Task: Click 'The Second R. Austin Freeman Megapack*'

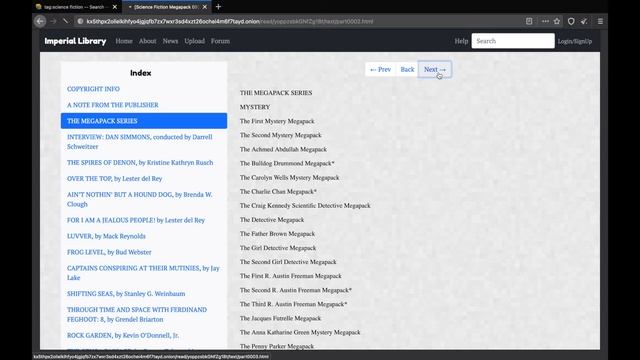Action: tap(296, 290)
